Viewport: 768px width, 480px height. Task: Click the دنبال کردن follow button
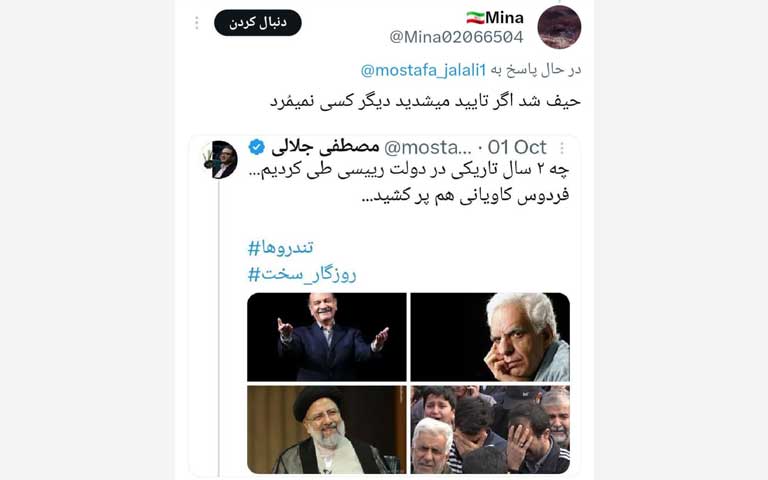258,23
